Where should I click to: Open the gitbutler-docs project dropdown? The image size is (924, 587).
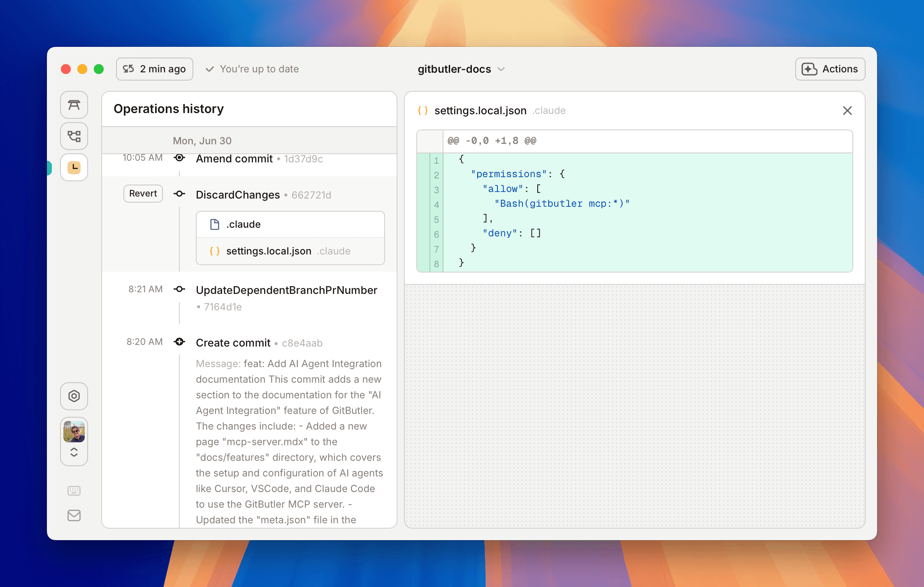[462, 69]
